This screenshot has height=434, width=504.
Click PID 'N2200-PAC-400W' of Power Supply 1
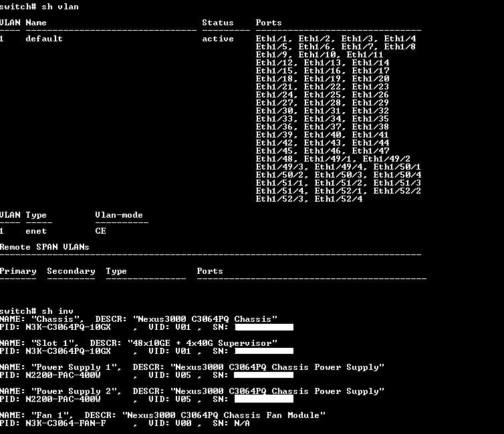pos(63,375)
